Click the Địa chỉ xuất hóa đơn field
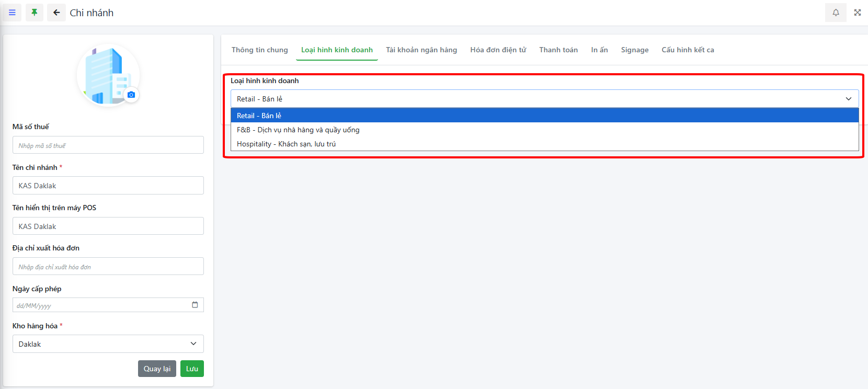 click(x=108, y=267)
